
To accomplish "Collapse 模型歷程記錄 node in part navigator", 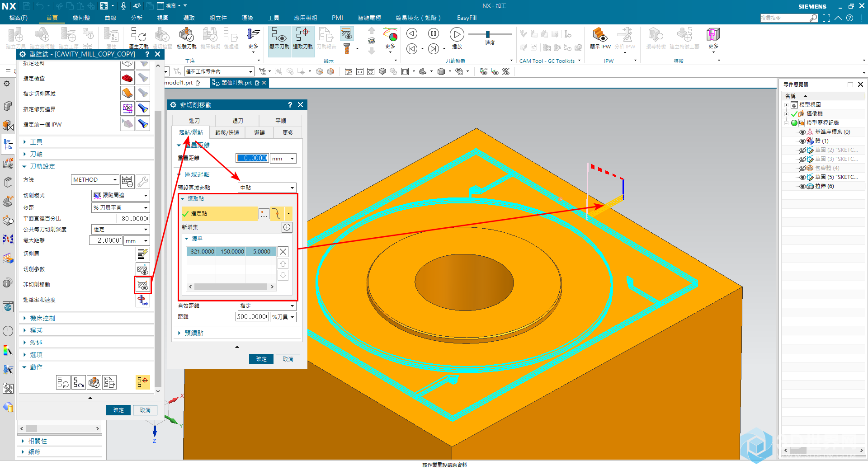I will pos(787,123).
